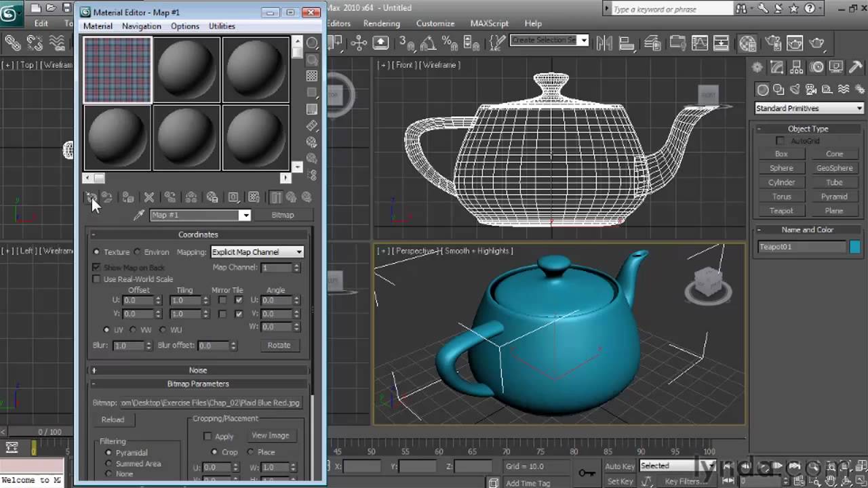Image resolution: width=868 pixels, height=488 pixels.
Task: Enable the Apply cropping checkbox
Action: (x=208, y=436)
